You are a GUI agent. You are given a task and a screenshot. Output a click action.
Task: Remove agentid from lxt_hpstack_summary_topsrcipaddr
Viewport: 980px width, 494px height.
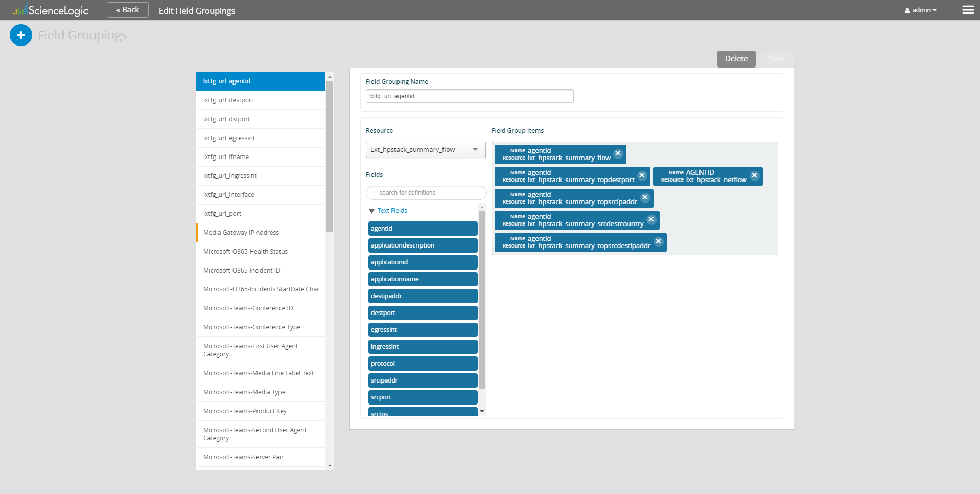tap(645, 198)
